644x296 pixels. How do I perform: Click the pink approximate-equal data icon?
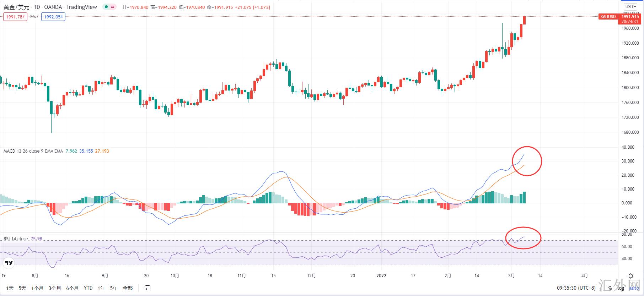point(113,7)
